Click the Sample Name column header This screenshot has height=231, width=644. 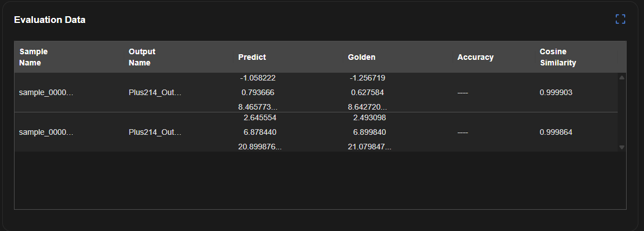pos(34,57)
